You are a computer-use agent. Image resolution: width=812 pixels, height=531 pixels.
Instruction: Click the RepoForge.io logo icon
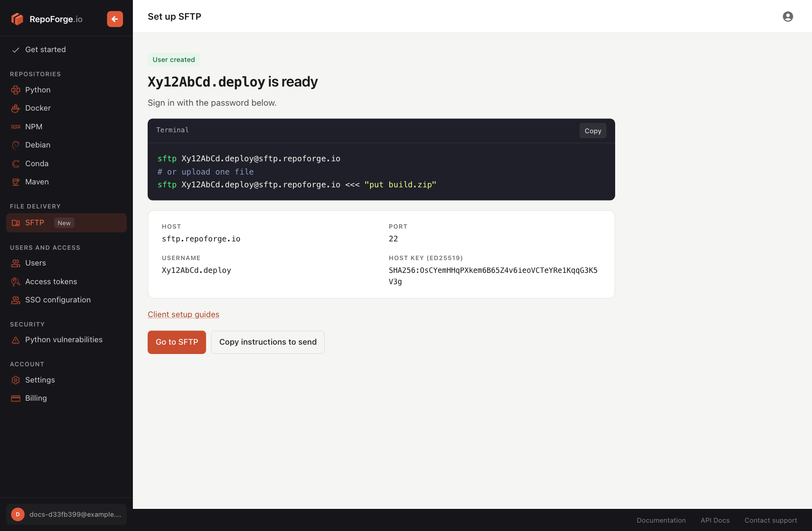tap(17, 19)
